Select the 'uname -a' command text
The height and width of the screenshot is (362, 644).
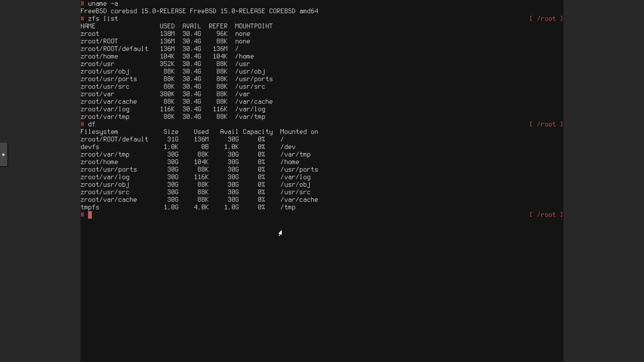(103, 4)
